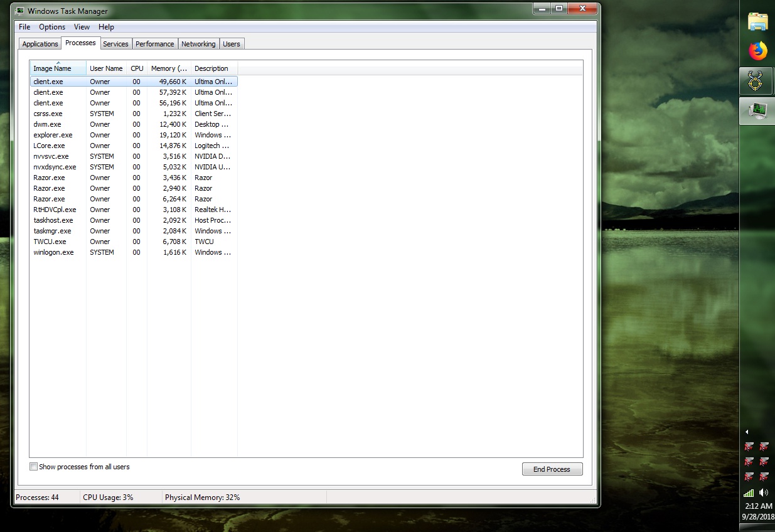Click the 'Desktop ...' description cell
775x532 pixels.
(213, 124)
